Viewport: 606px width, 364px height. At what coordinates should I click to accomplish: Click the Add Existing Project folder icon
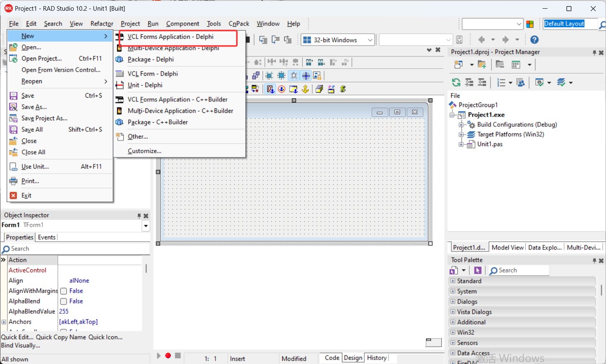pyautogui.click(x=482, y=65)
